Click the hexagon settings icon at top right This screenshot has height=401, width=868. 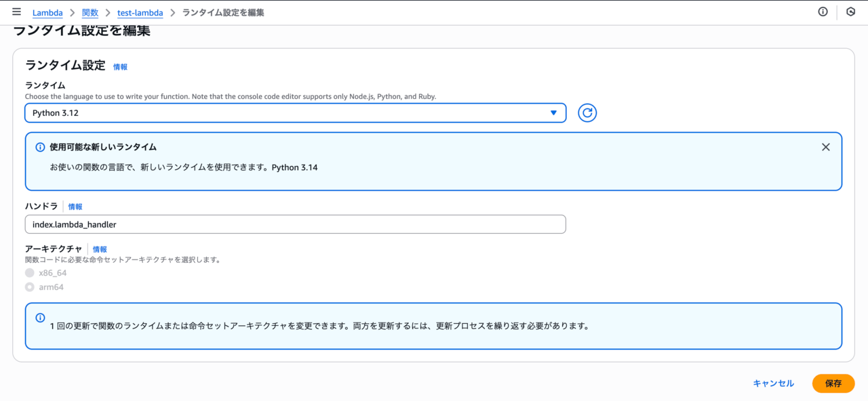pos(850,12)
